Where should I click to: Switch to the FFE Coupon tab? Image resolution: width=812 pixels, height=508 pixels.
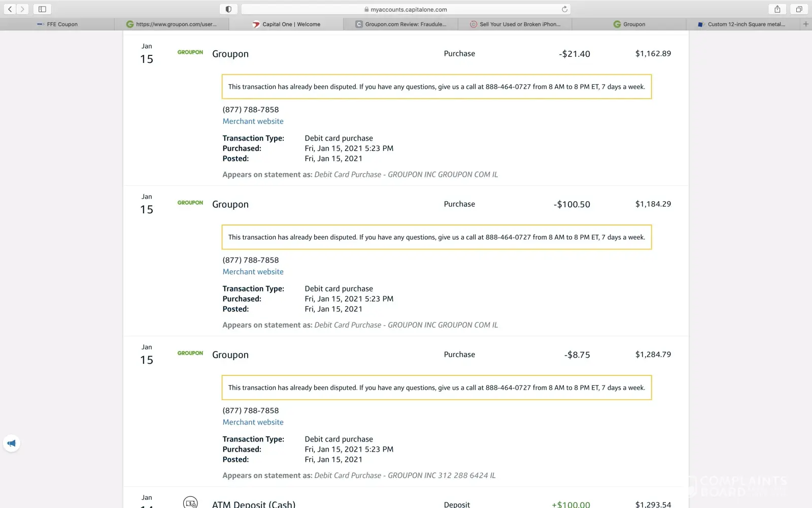pos(57,24)
